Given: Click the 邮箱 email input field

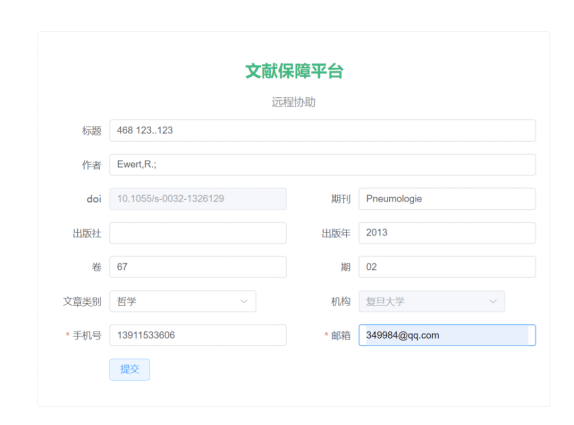Looking at the screenshot, I should pos(447,335).
